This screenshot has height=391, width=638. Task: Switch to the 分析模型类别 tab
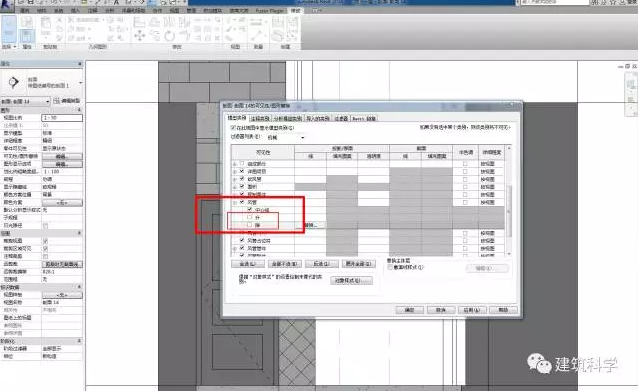287,118
